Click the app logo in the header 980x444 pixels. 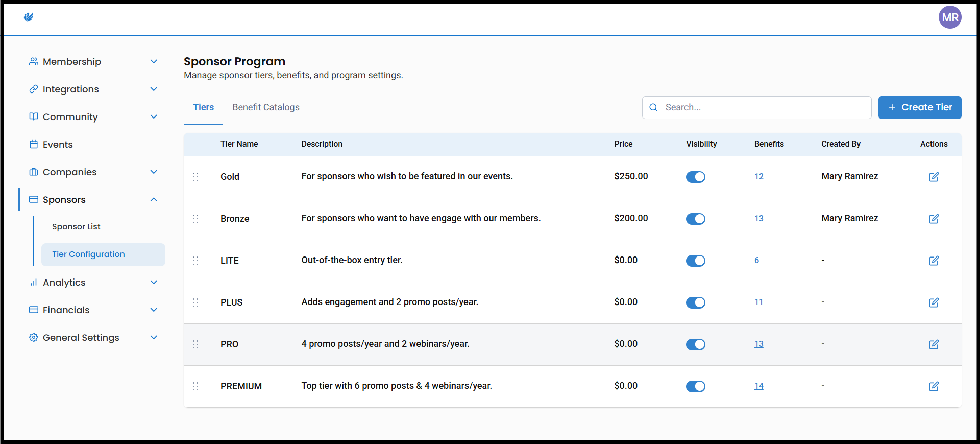[29, 17]
